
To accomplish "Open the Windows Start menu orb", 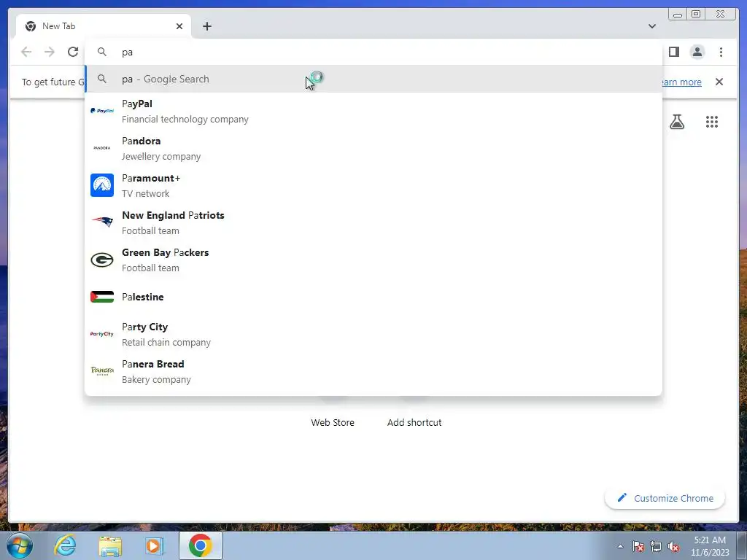I will pyautogui.click(x=19, y=545).
